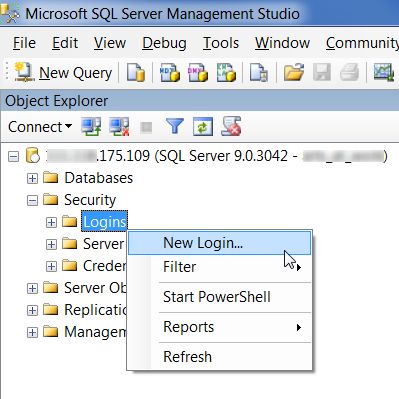
Task: Open the Connect dropdown in Object Explorer
Action: (40, 127)
